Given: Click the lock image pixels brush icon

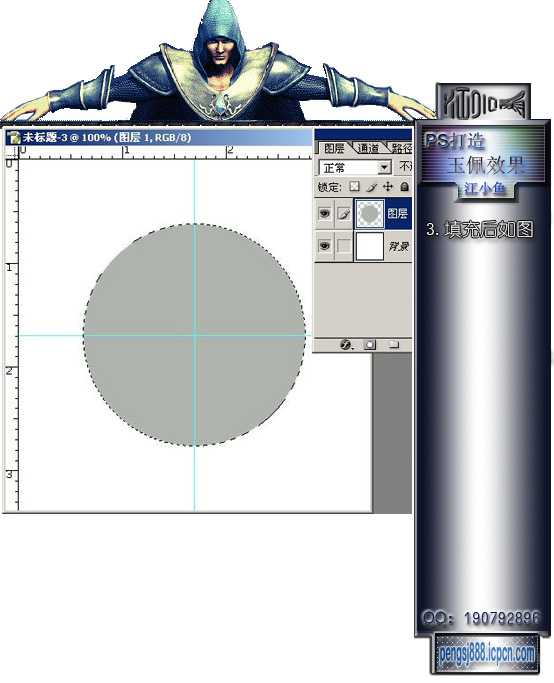Looking at the screenshot, I should coord(371,187).
